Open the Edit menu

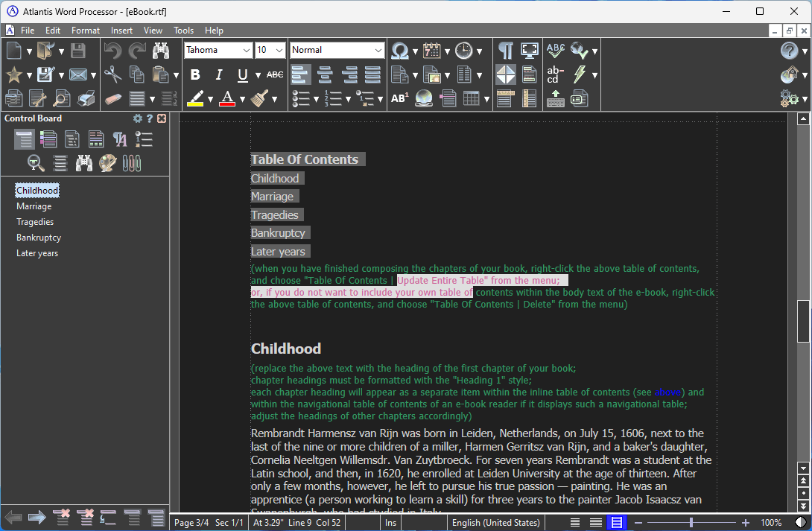(53, 31)
